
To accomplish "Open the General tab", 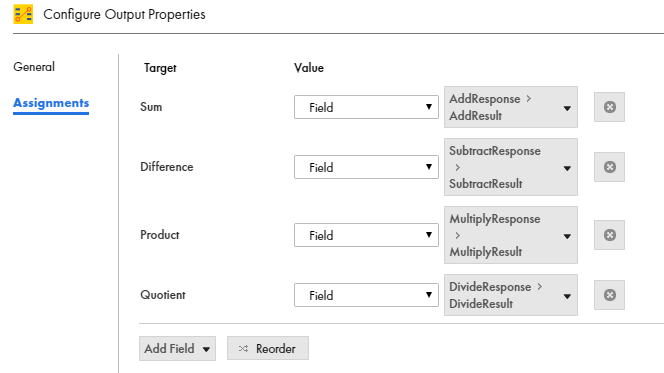I will [x=34, y=67].
